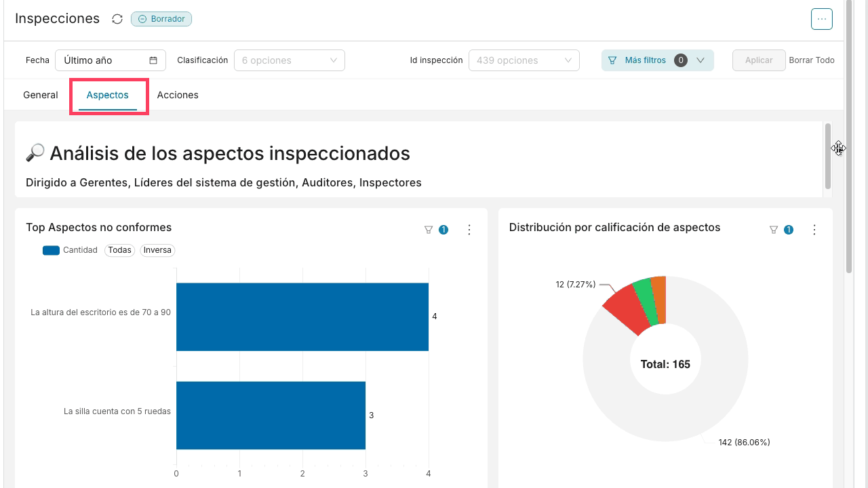868x488 pixels.
Task: Switch to the General tab
Action: [x=41, y=95]
